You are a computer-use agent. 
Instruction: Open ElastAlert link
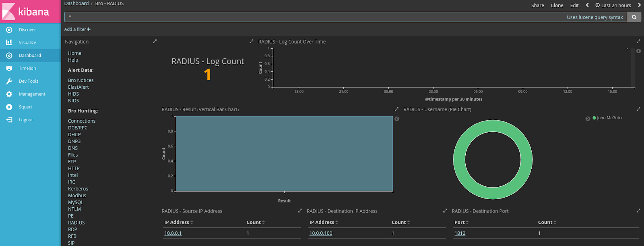point(78,87)
